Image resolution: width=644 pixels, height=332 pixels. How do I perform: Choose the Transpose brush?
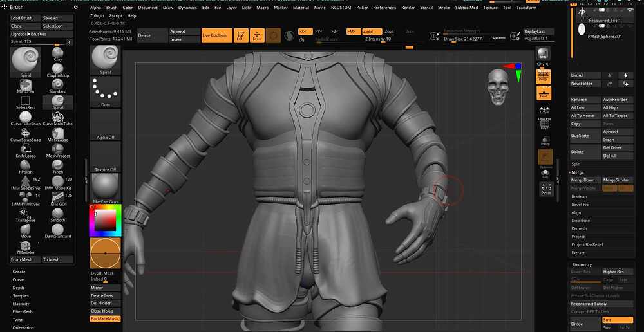click(26, 215)
